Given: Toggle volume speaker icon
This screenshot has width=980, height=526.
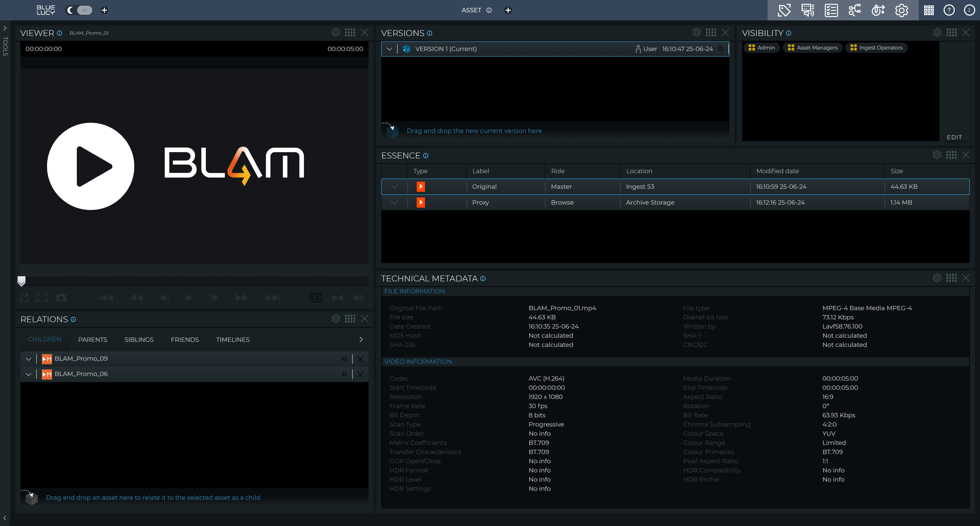Looking at the screenshot, I should (x=358, y=298).
